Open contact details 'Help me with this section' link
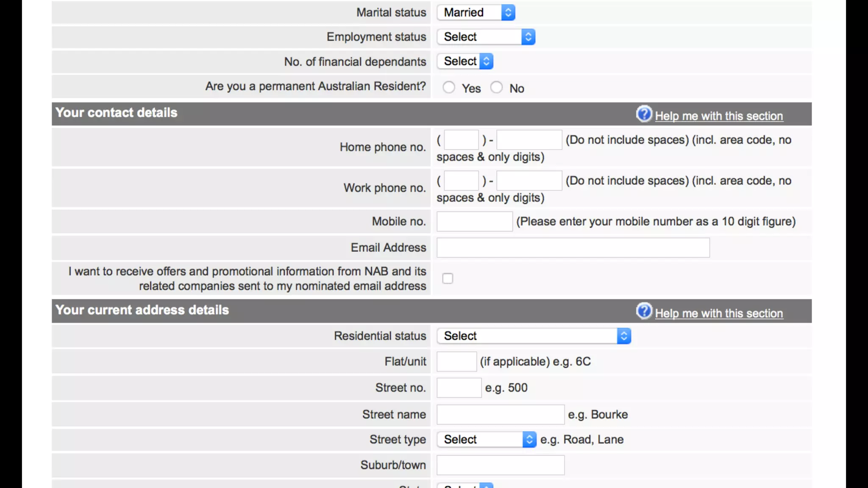 click(719, 116)
